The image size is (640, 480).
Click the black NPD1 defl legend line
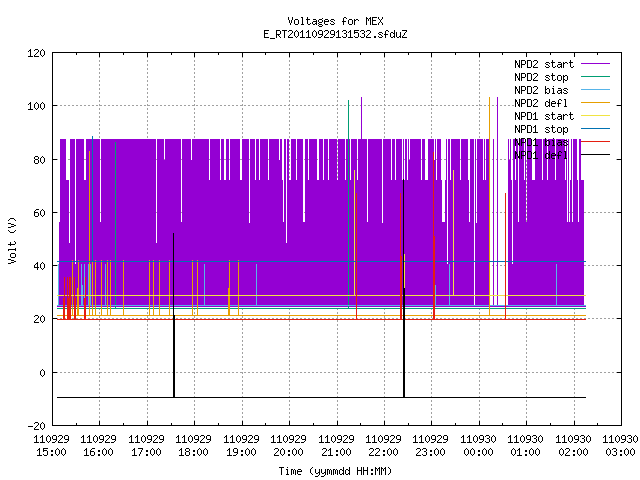pyautogui.click(x=595, y=155)
